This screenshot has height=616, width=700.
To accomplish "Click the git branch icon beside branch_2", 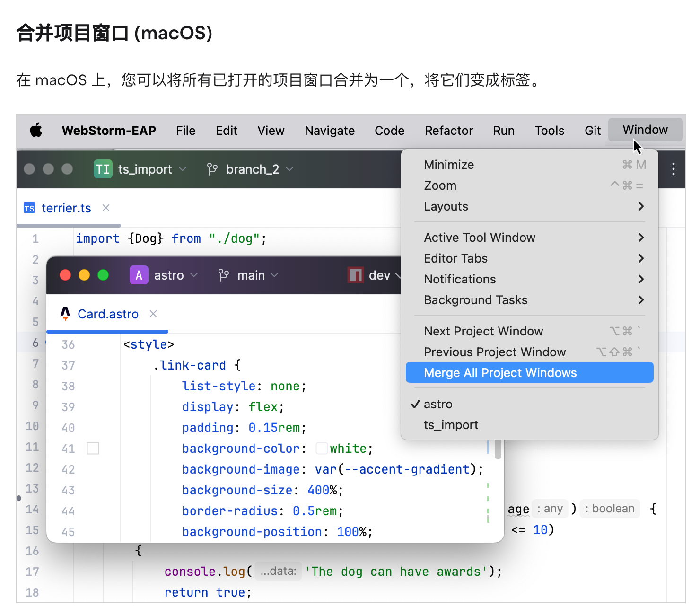I will tap(212, 169).
